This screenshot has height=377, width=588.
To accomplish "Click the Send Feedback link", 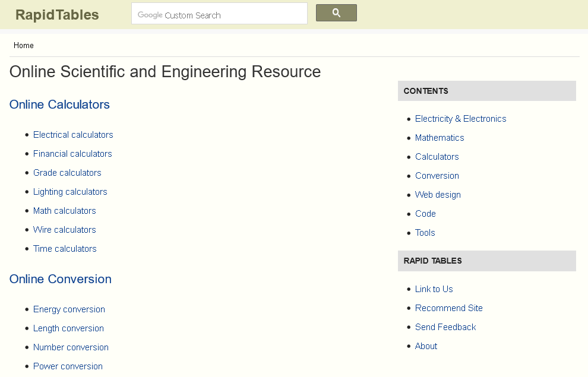I will click(445, 327).
